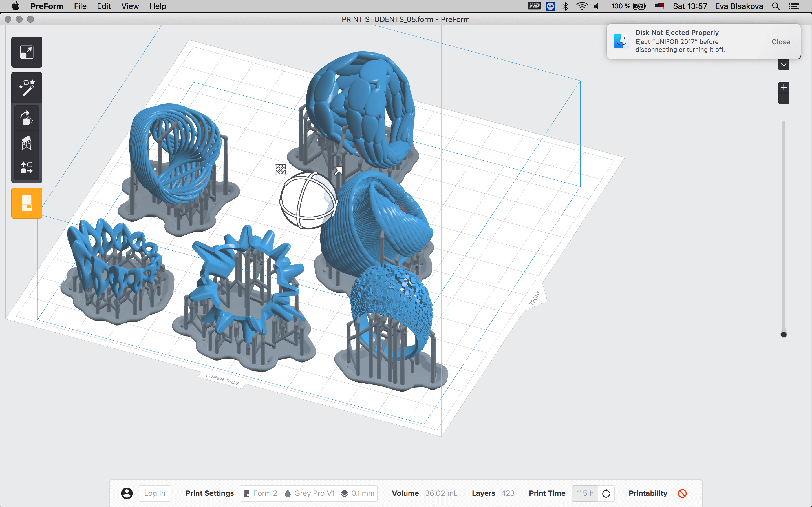Open the Layout tool

point(27,167)
